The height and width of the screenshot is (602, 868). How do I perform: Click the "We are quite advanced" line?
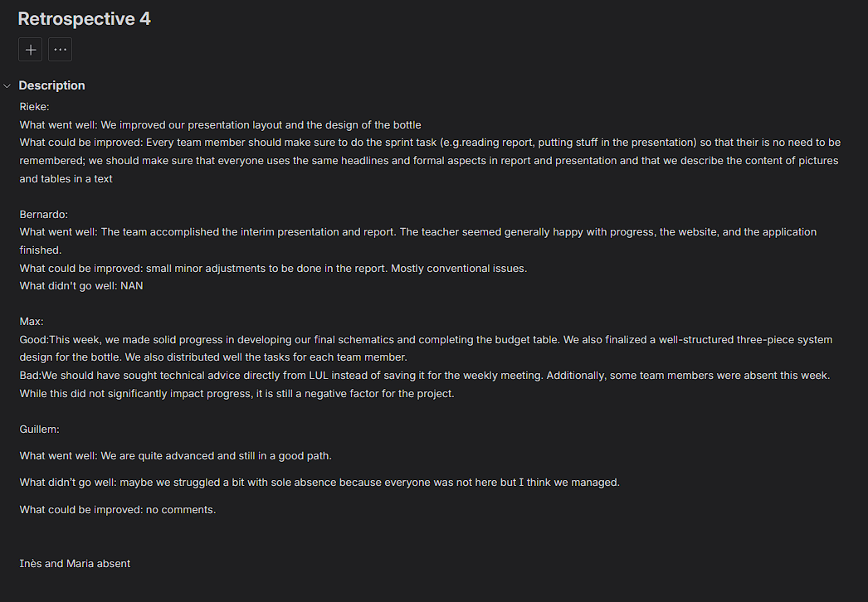click(175, 456)
